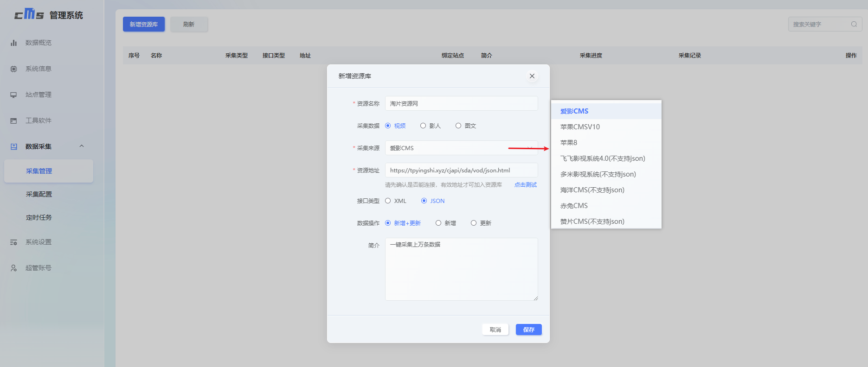868x367 pixels.
Task: Click 采集进度 column header
Action: (591, 56)
